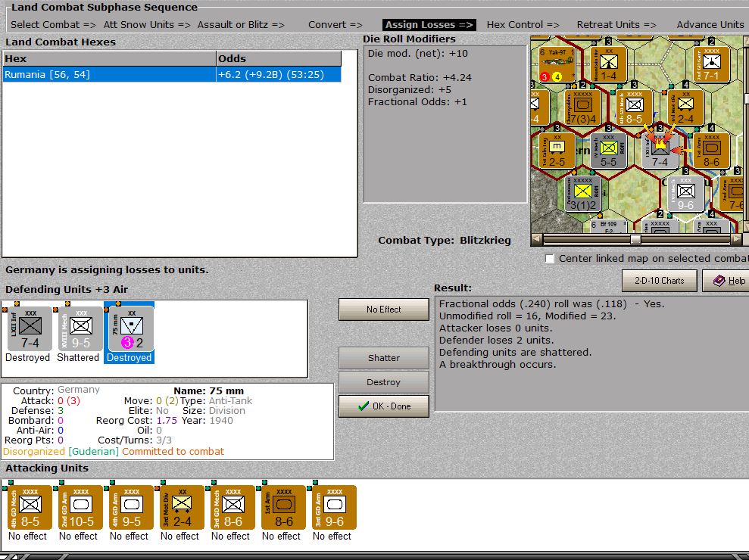Click the Assault or Blitz subphase label

tap(241, 25)
